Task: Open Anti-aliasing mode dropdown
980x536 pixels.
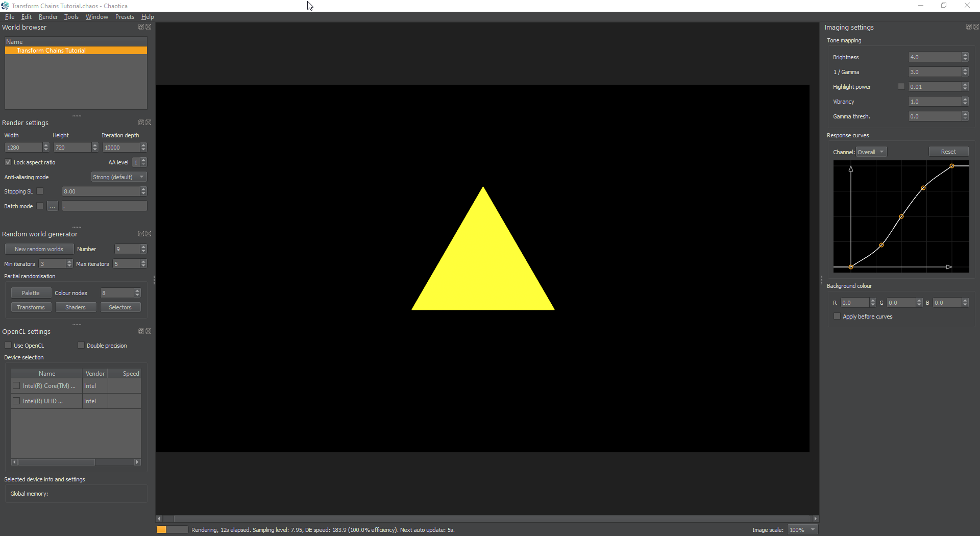Action: point(119,177)
